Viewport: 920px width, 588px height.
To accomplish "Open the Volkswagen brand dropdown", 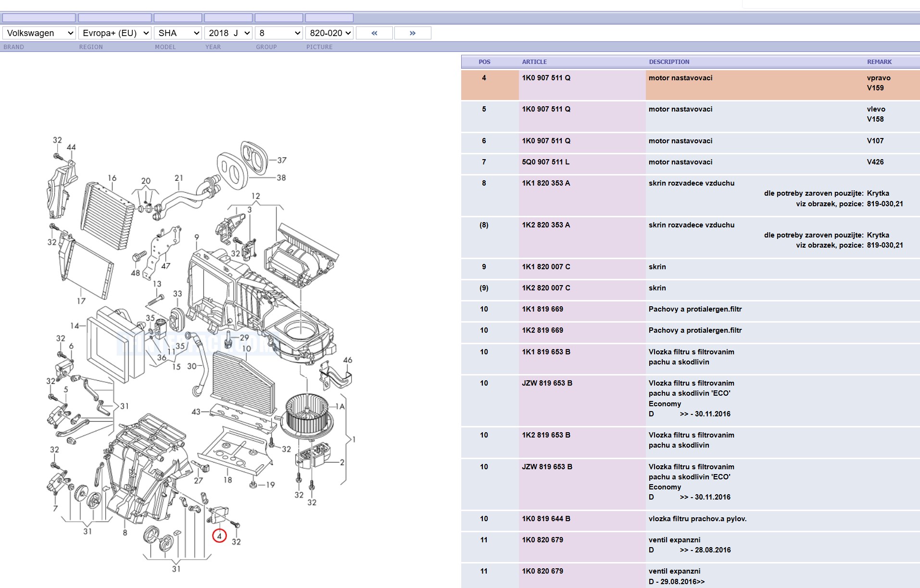I will click(40, 33).
